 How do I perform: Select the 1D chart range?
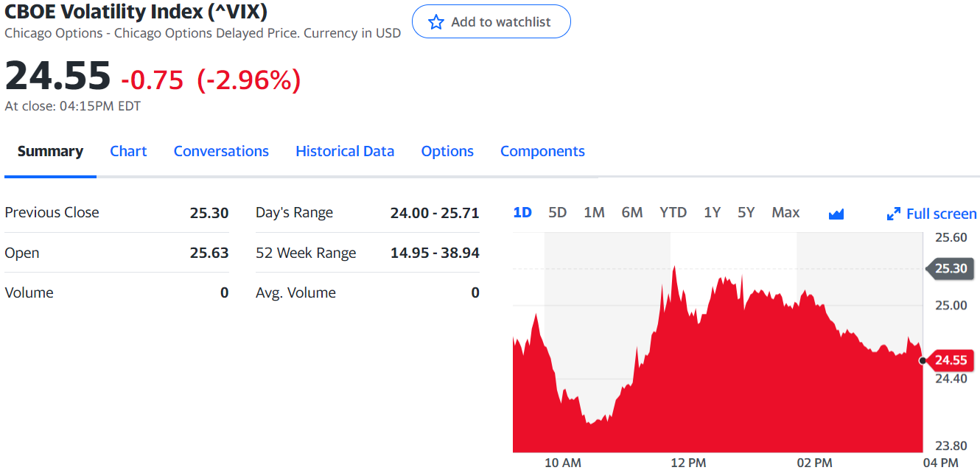coord(522,212)
